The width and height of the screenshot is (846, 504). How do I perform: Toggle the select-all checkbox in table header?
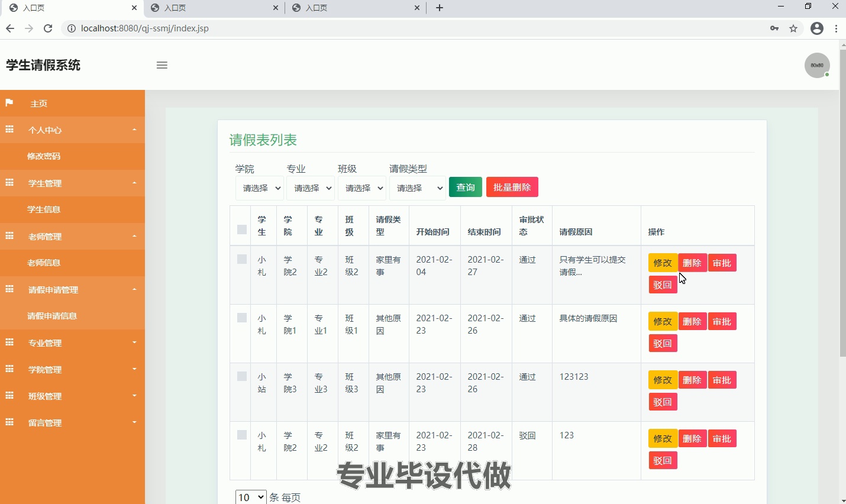click(242, 230)
